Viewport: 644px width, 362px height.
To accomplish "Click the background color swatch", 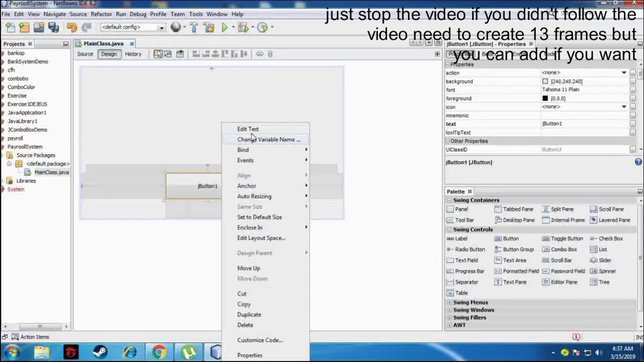I will tap(545, 81).
